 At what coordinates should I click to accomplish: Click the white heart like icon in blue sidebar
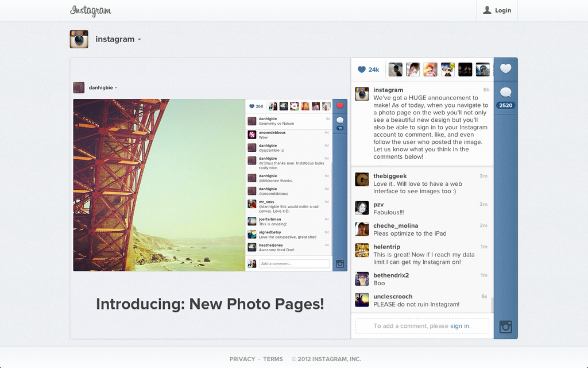click(505, 69)
